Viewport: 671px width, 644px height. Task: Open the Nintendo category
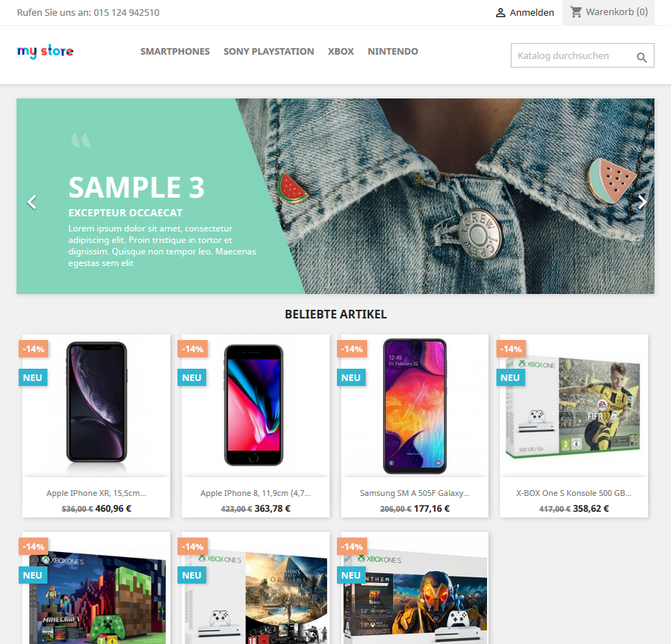coord(393,51)
